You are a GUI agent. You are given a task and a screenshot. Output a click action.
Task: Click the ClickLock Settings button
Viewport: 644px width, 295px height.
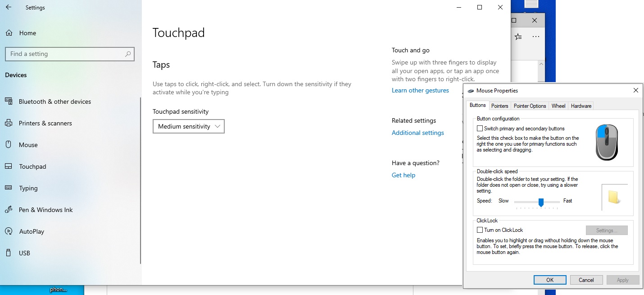607,230
